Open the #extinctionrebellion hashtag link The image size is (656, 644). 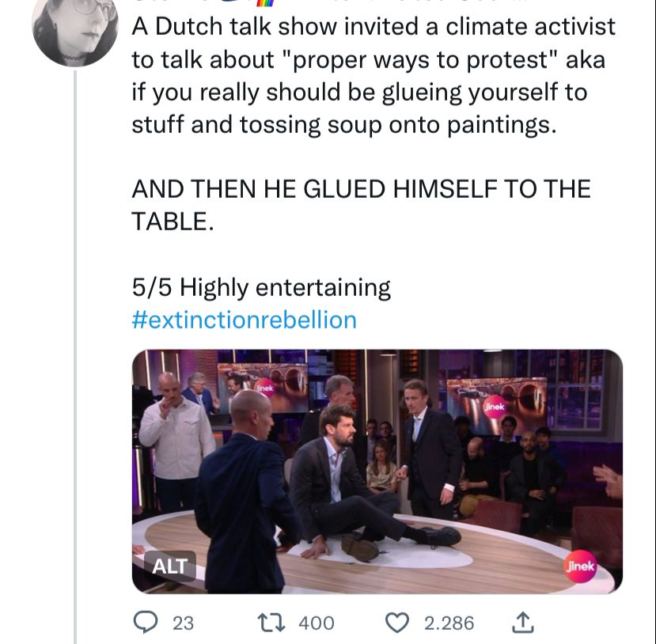(x=244, y=320)
